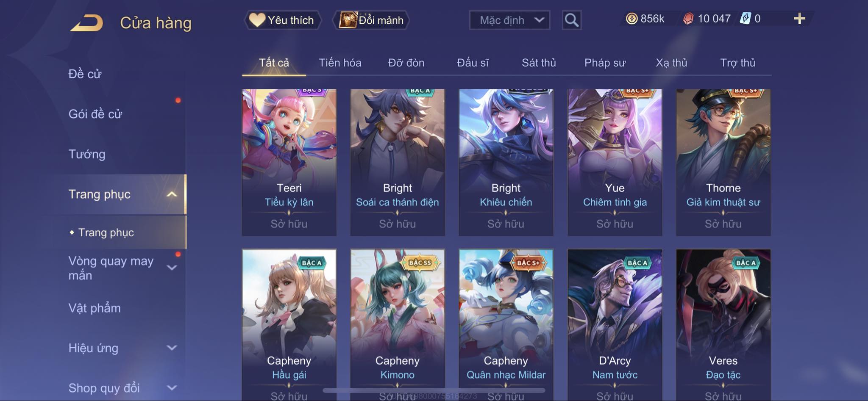The image size is (868, 401).
Task: Tap the plus icon to add currency
Action: tap(799, 19)
